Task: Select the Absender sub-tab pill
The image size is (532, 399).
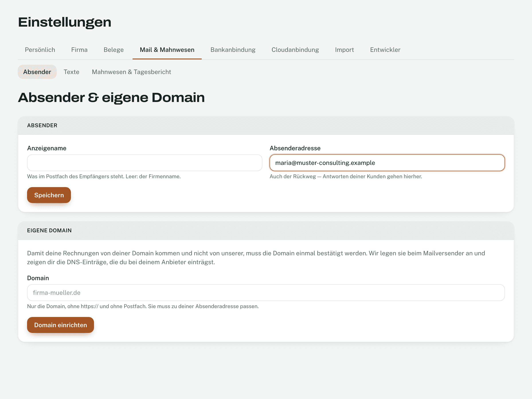Action: tap(37, 72)
